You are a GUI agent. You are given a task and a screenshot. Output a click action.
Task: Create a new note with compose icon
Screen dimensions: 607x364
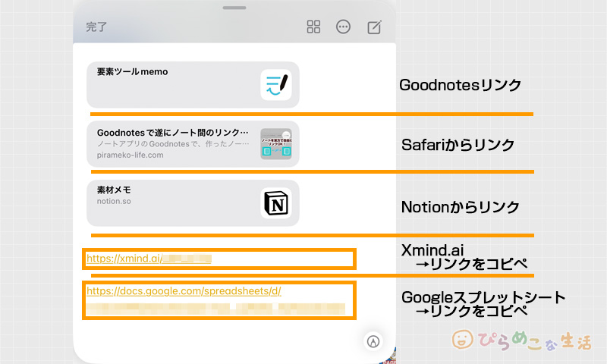(x=374, y=27)
